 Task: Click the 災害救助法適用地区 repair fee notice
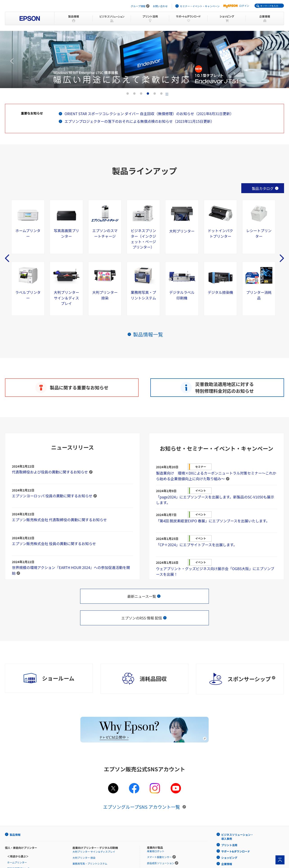point(217,388)
